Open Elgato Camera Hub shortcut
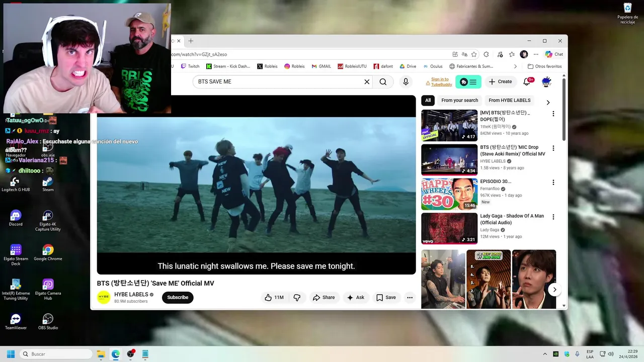Screen dimensions: 644x362 48,290
